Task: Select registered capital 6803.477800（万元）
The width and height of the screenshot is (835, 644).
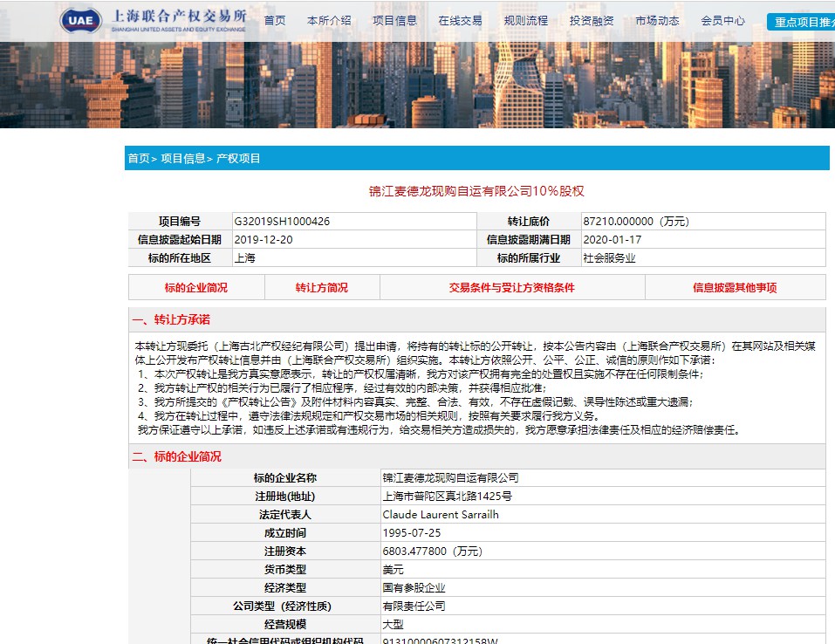Action: 433,551
